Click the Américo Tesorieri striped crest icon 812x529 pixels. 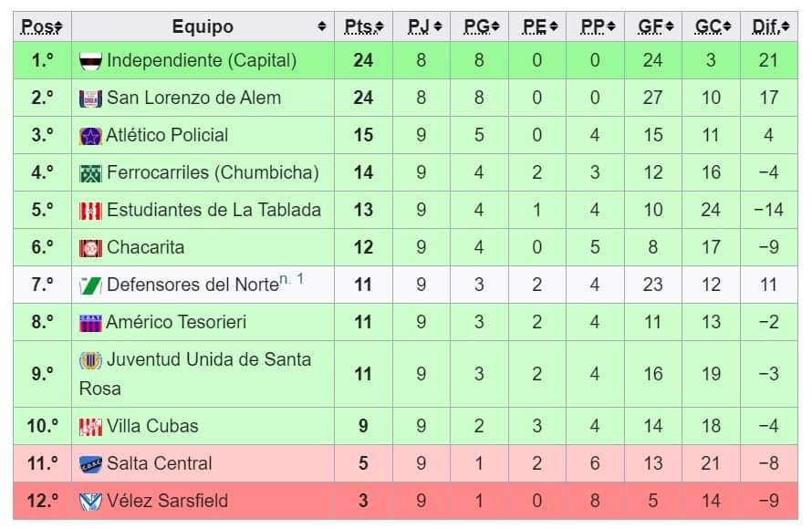(90, 323)
